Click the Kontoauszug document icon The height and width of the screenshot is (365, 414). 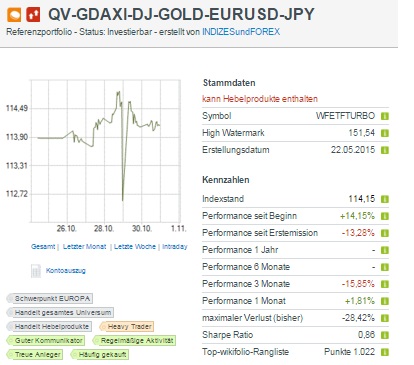coord(36,271)
